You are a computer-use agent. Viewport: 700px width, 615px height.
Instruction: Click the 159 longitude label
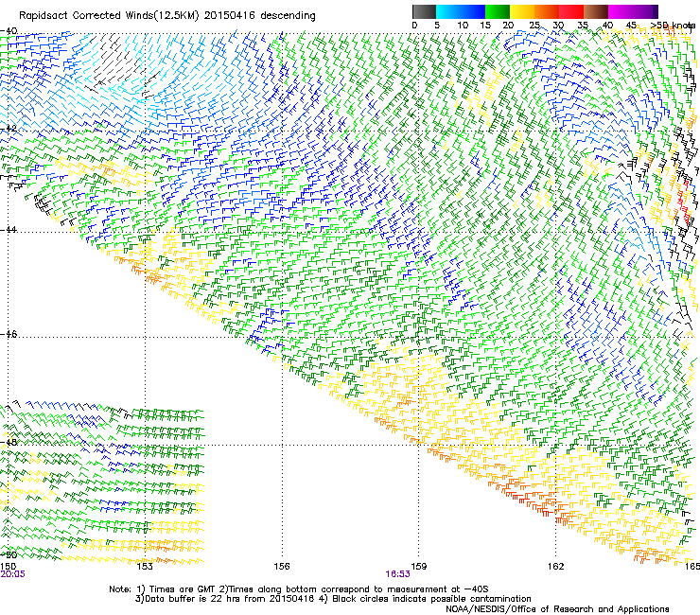coord(419,567)
